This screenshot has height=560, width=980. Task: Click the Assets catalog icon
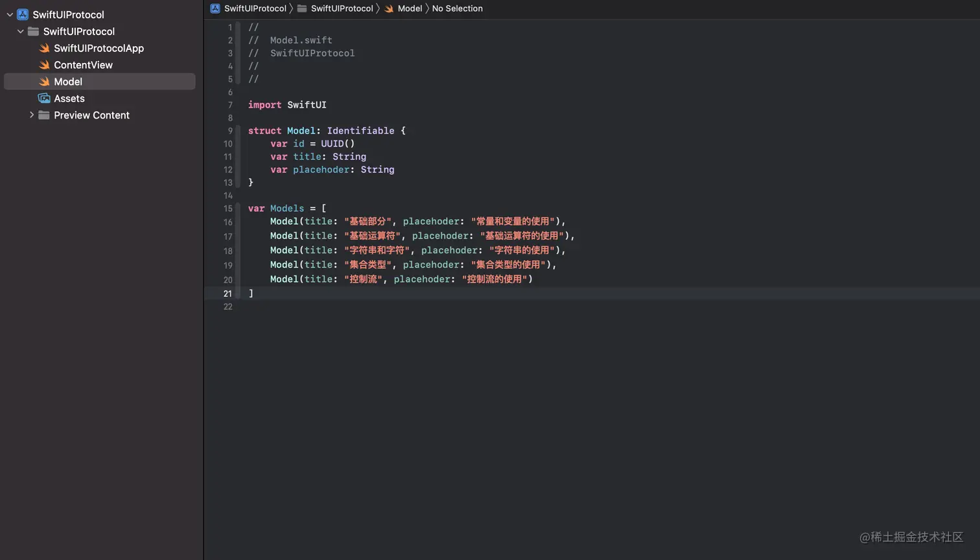pyautogui.click(x=44, y=99)
